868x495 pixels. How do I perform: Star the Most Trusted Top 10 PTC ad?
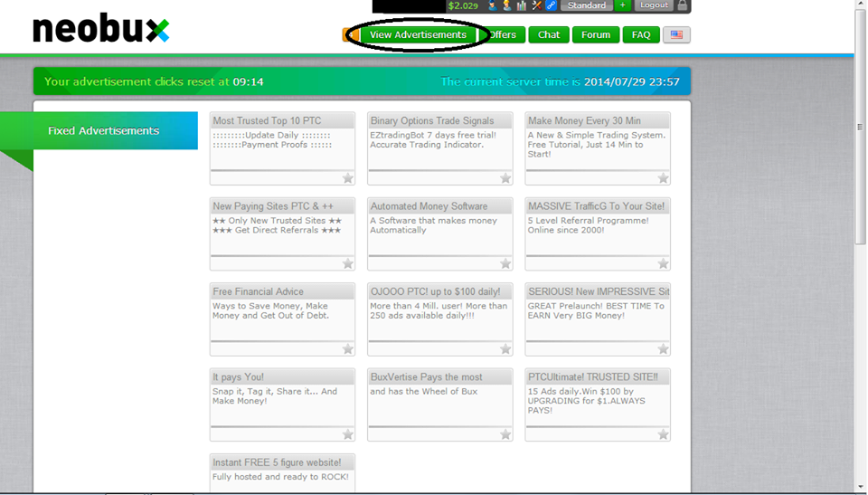(347, 178)
